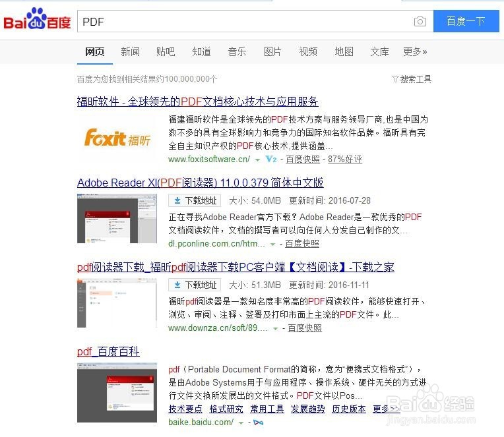The image size is (504, 437).
Task: Click the text 更新时间: 2016-11-11
Action: (x=329, y=285)
